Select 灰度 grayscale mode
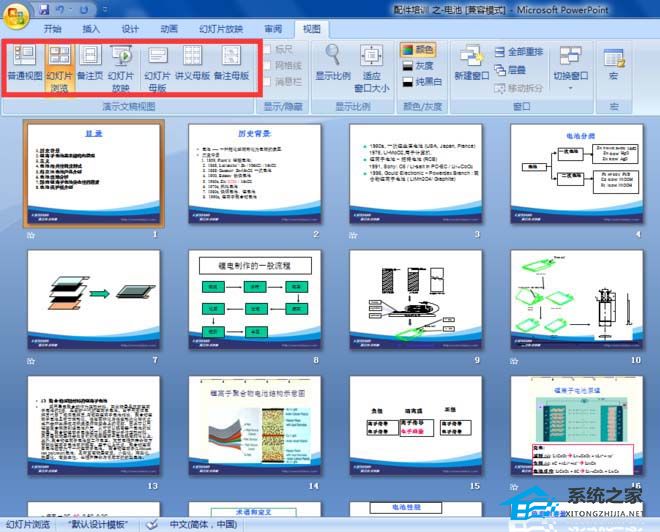The height and width of the screenshot is (532, 660). (418, 66)
